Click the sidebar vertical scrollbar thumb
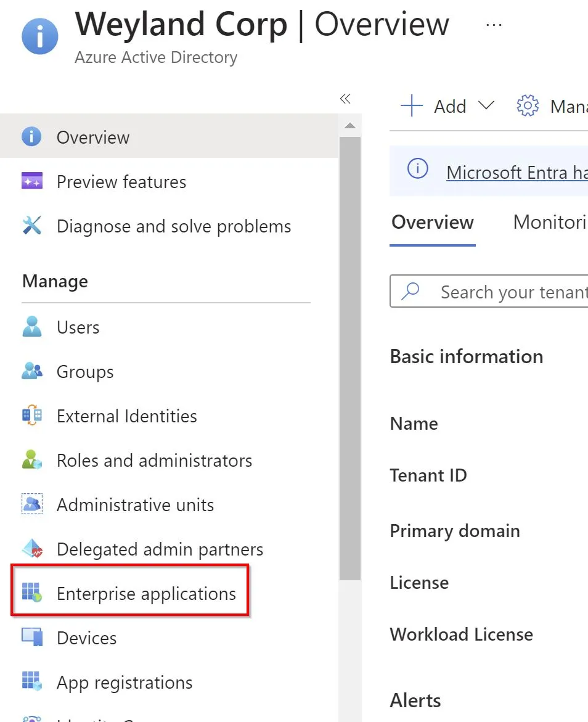 pyautogui.click(x=350, y=358)
